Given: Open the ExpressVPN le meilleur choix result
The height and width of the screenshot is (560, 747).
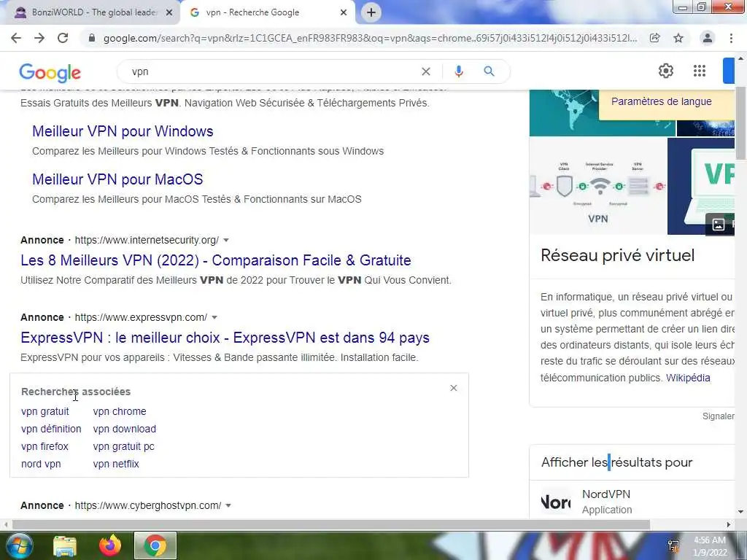Looking at the screenshot, I should click(x=225, y=337).
